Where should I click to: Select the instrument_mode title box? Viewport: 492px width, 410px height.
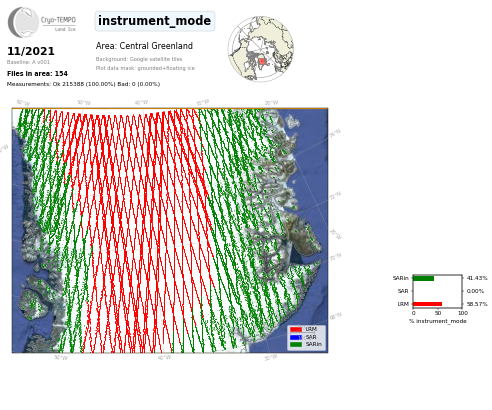pyautogui.click(x=155, y=21)
